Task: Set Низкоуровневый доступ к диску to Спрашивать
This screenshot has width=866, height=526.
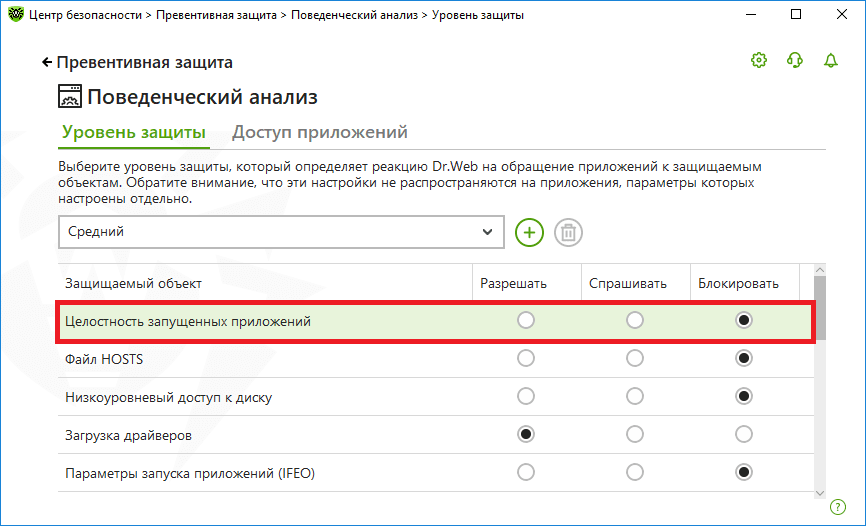Action: [635, 397]
